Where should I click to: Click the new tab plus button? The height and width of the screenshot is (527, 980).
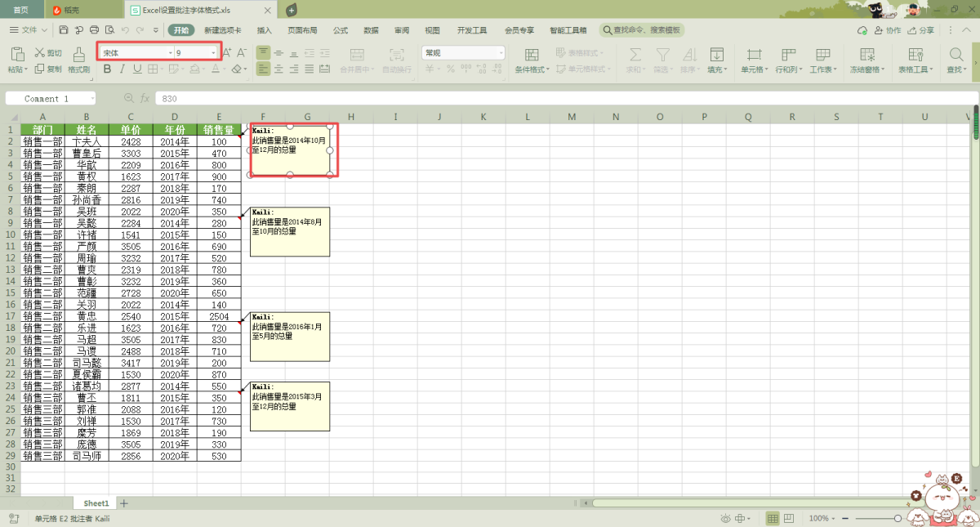click(292, 10)
